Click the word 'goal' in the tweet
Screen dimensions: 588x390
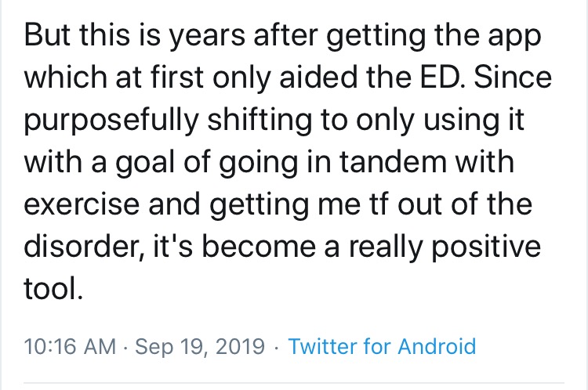(145, 164)
